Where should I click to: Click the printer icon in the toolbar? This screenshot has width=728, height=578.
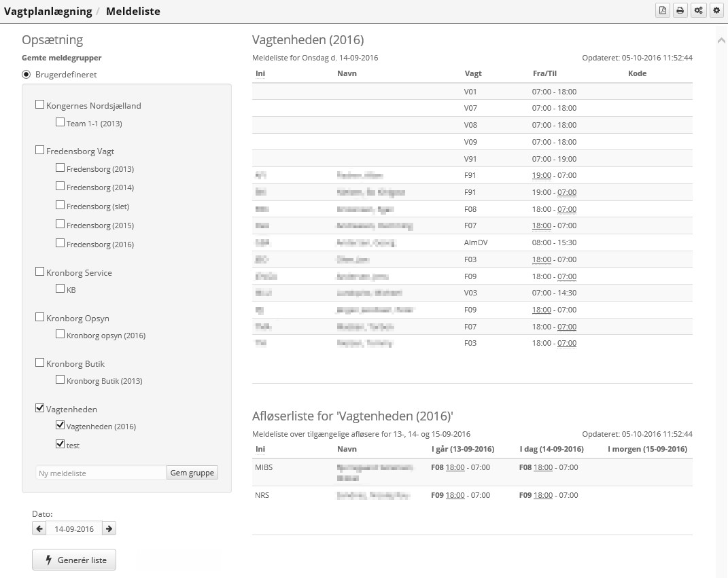(680, 11)
